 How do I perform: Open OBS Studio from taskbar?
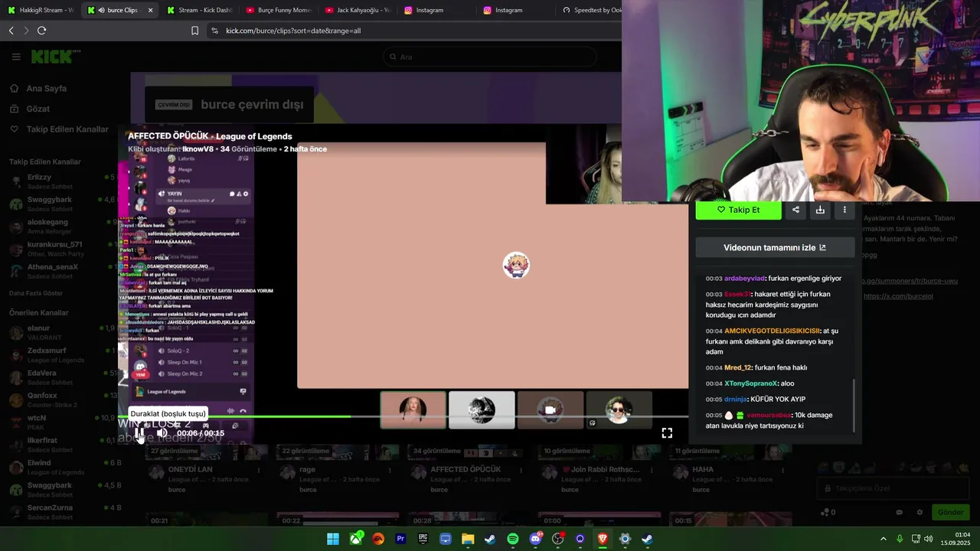pos(557,539)
